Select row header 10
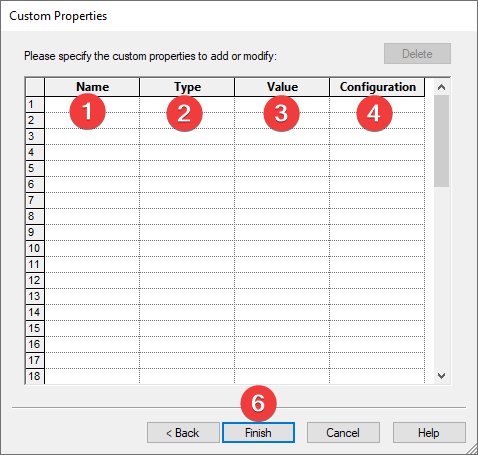 point(35,248)
